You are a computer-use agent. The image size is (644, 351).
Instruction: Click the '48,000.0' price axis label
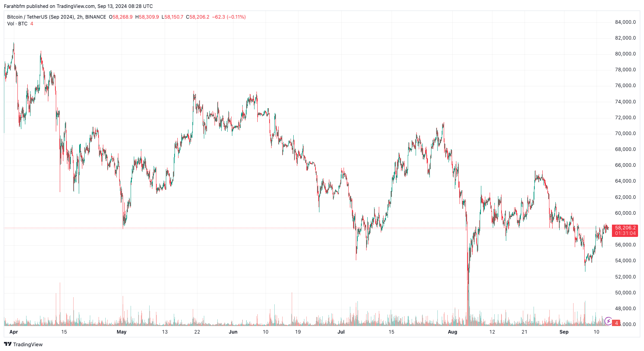(625, 309)
